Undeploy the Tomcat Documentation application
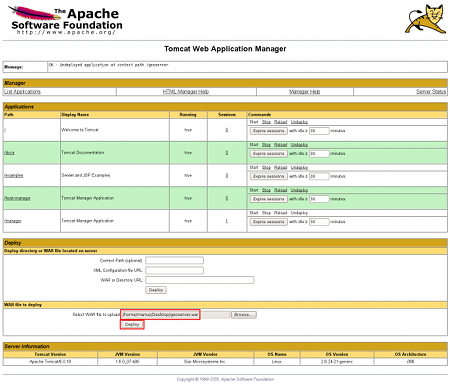Image resolution: width=450 pixels, height=384 pixels. 299,145
